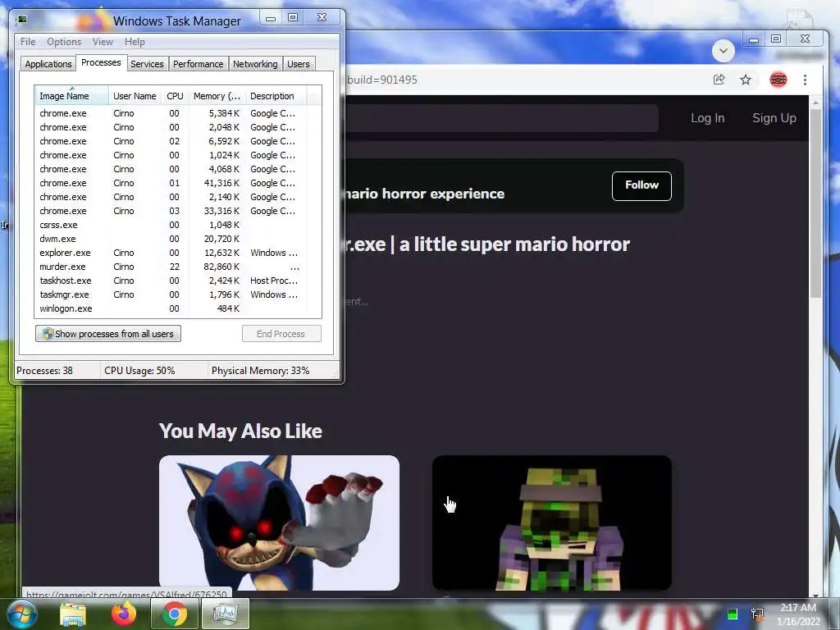Screen dimensions: 840x630
Task: Click the Game Jolt search field
Action: [x=502, y=118]
